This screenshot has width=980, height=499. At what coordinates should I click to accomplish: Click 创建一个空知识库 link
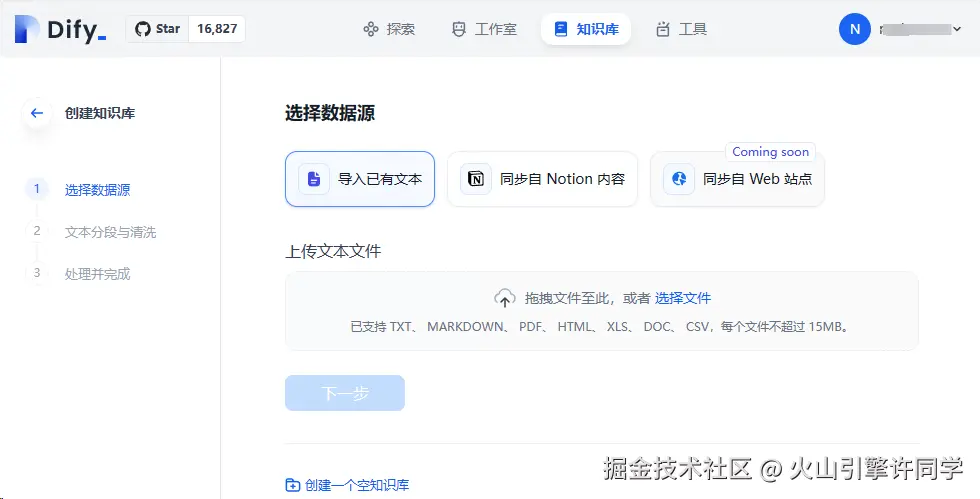click(x=357, y=485)
